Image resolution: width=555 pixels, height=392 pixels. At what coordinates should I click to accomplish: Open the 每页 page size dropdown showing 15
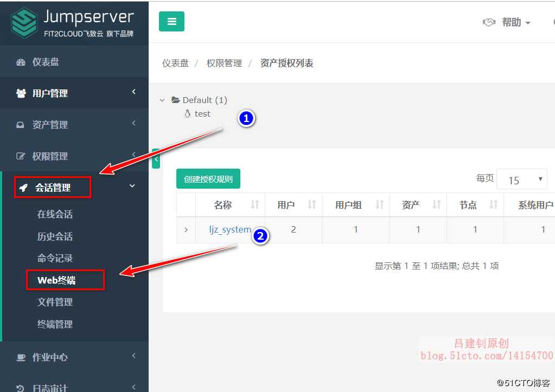[x=522, y=179]
